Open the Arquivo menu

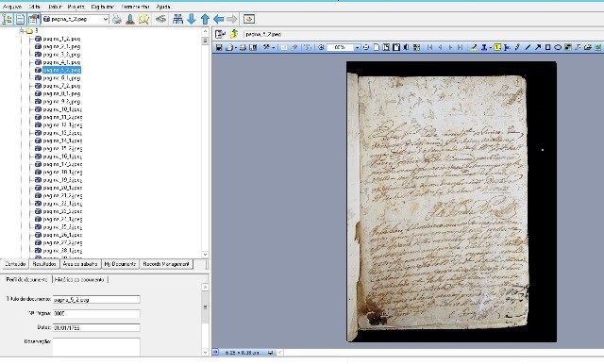[12, 7]
